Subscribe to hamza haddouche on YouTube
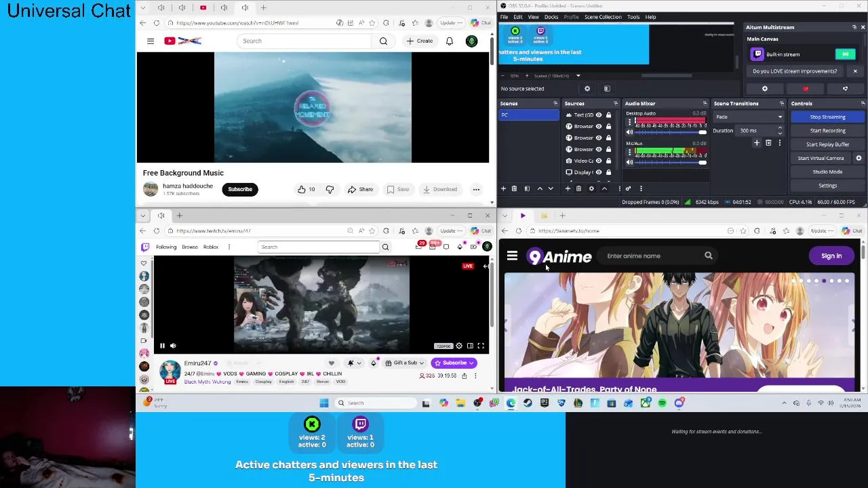The image size is (868, 488). tap(240, 189)
